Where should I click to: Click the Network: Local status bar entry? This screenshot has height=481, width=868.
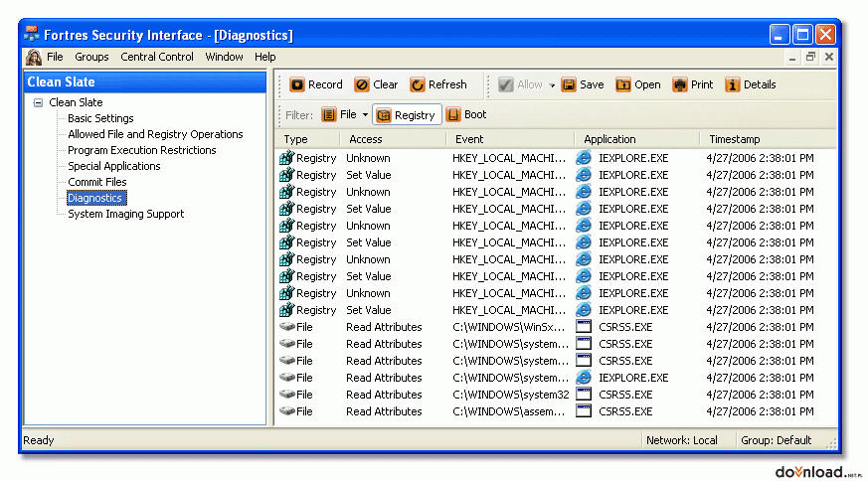click(x=681, y=440)
